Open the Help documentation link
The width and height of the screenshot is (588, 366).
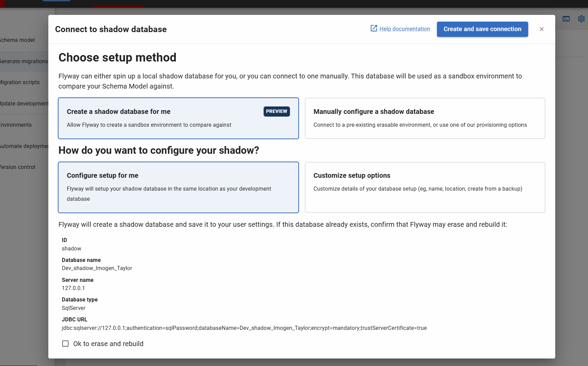pos(405,29)
